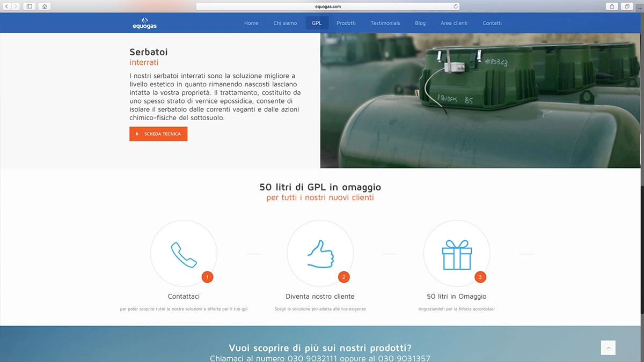644x362 pixels.
Task: Click the Equogas logo in header
Action: [144, 23]
